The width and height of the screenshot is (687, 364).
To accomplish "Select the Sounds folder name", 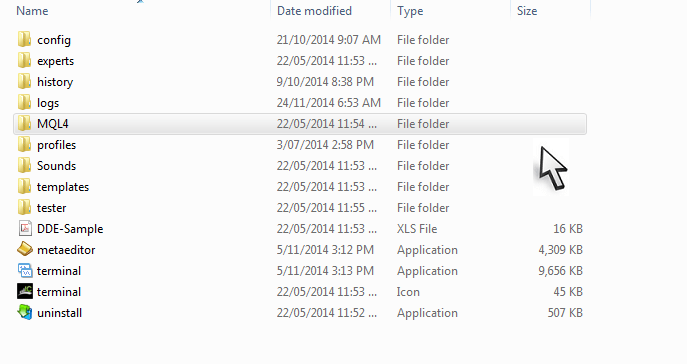I will pyautogui.click(x=56, y=166).
